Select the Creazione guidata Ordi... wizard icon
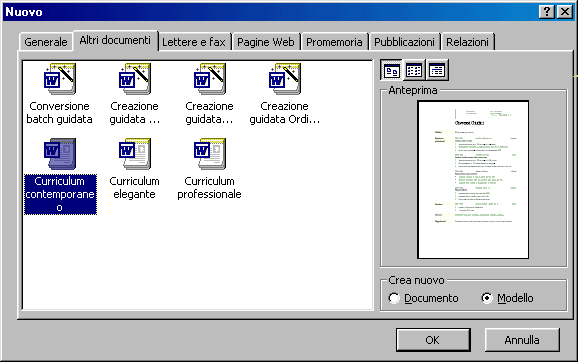 tap(285, 79)
